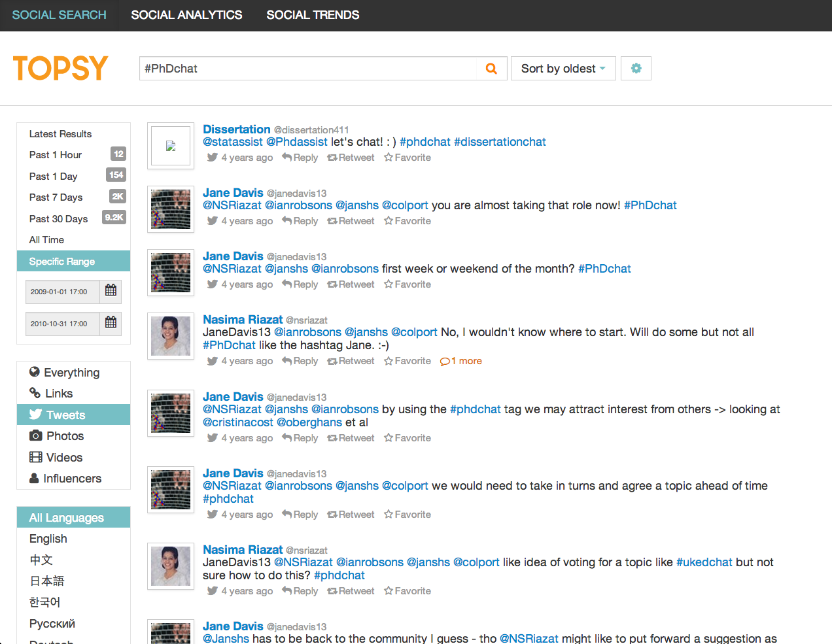The width and height of the screenshot is (832, 644).
Task: Click the #PhDchat search input field
Action: click(x=309, y=69)
